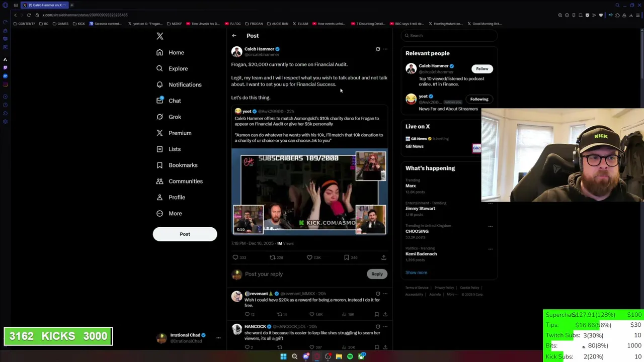
Task: Open taskbar search magnifier
Action: coord(294,356)
